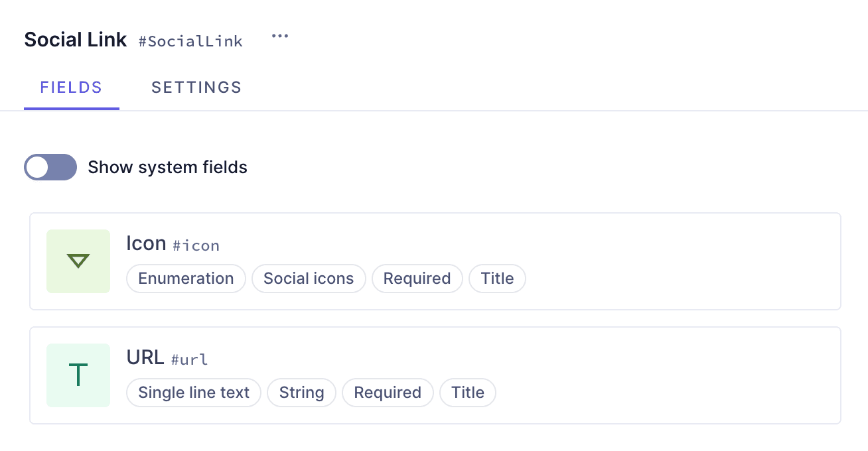
Task: Open the more options ellipsis menu
Action: (x=280, y=36)
